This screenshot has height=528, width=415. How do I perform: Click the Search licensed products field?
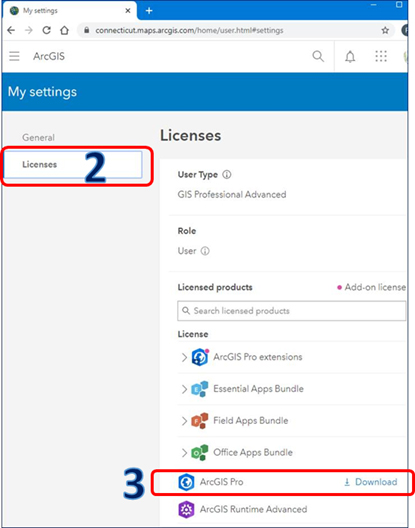pyautogui.click(x=291, y=311)
